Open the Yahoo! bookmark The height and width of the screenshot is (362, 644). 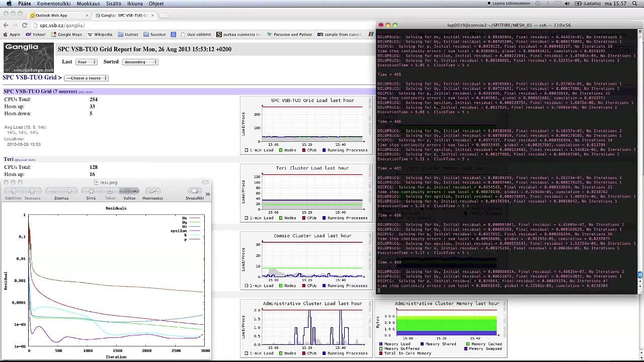click(x=35, y=35)
